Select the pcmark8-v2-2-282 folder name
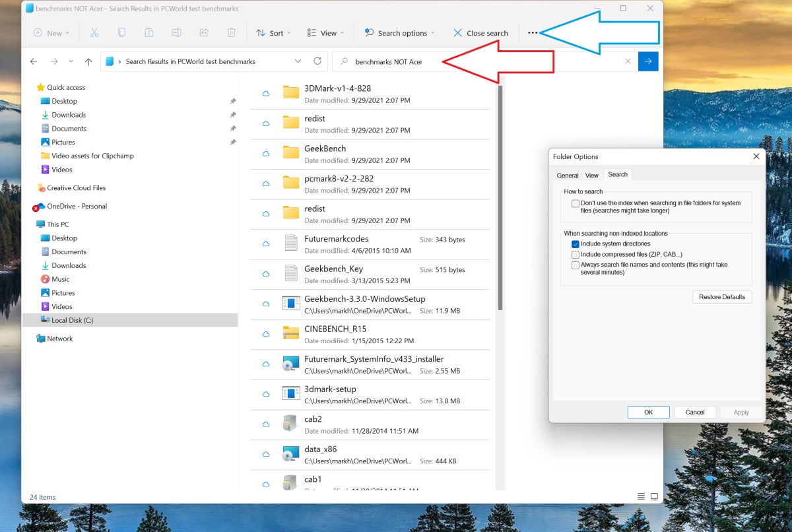The height and width of the screenshot is (532, 792). point(339,178)
